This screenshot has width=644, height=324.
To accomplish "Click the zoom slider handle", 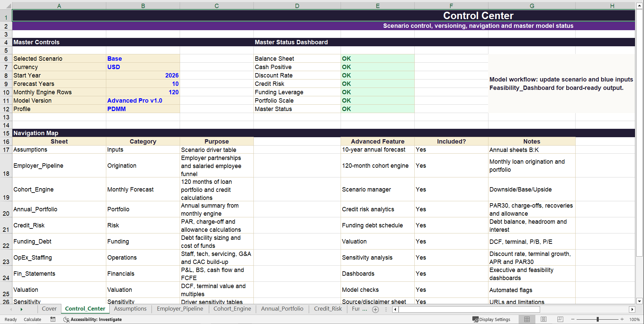I will click(598, 319).
